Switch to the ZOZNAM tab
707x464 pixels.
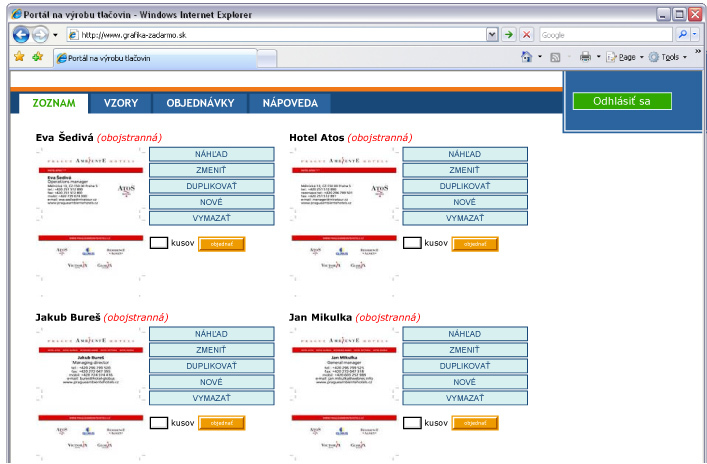[x=54, y=103]
